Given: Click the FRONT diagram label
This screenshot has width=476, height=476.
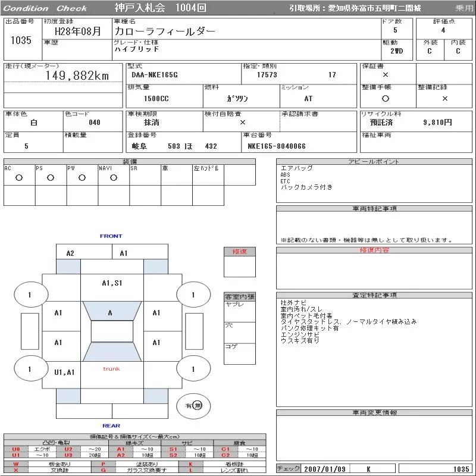Looking at the screenshot, I should (111, 236).
